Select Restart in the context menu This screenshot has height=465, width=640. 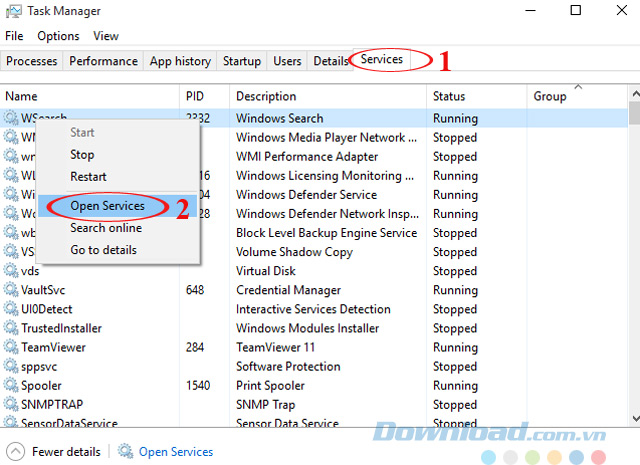(88, 176)
